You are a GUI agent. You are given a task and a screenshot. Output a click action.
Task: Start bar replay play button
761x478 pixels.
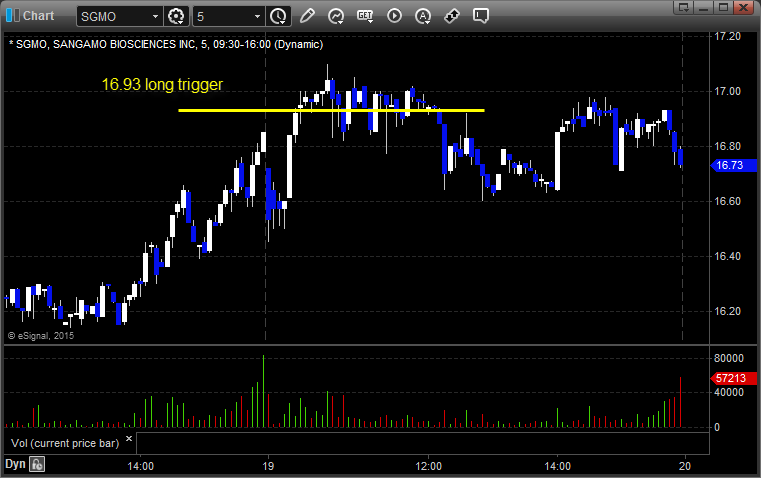coord(394,16)
